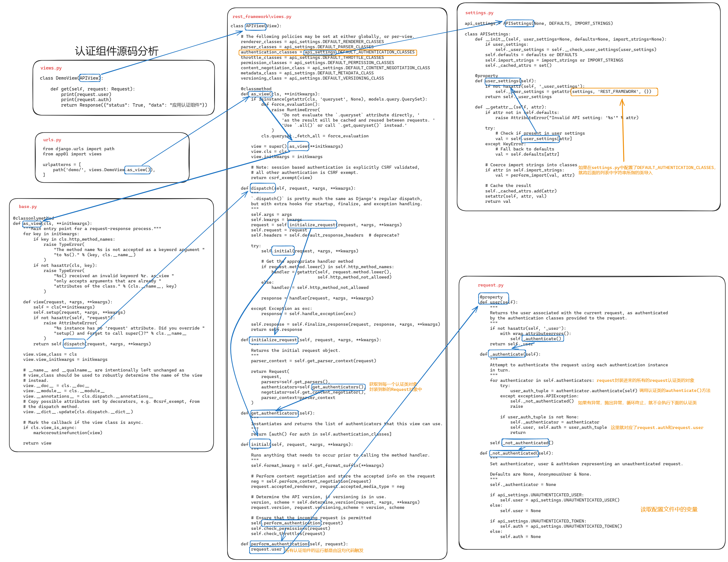
Task: Click the boxed dispatch in return self.dispatch
Action: [x=74, y=344]
